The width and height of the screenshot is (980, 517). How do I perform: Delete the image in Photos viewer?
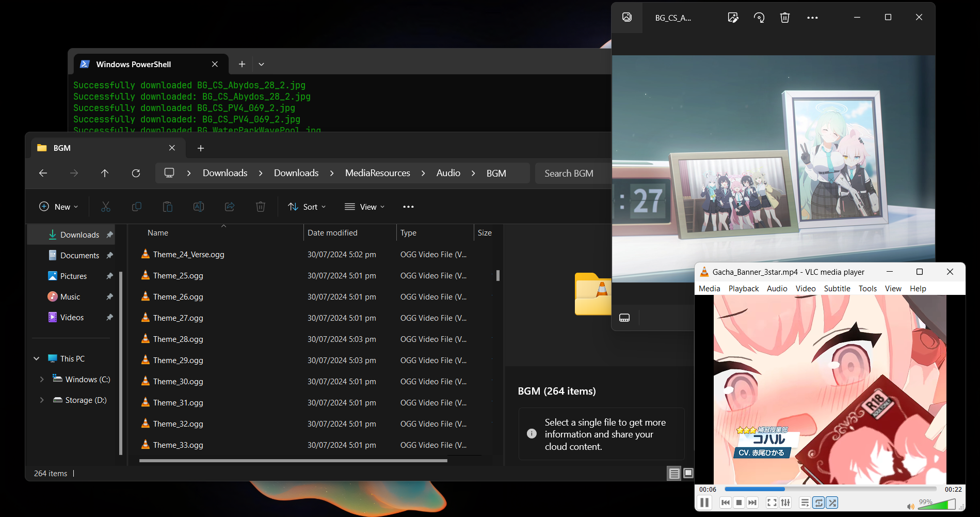(785, 18)
